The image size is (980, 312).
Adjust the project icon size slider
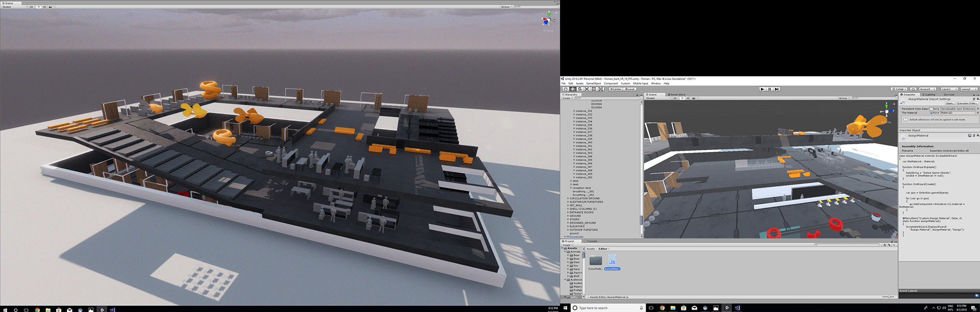890,297
